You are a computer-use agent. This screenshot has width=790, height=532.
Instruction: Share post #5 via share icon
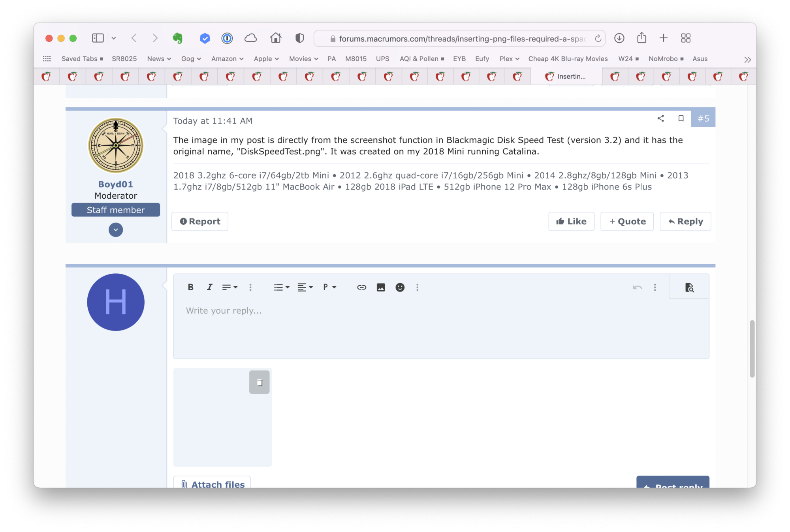(x=660, y=118)
